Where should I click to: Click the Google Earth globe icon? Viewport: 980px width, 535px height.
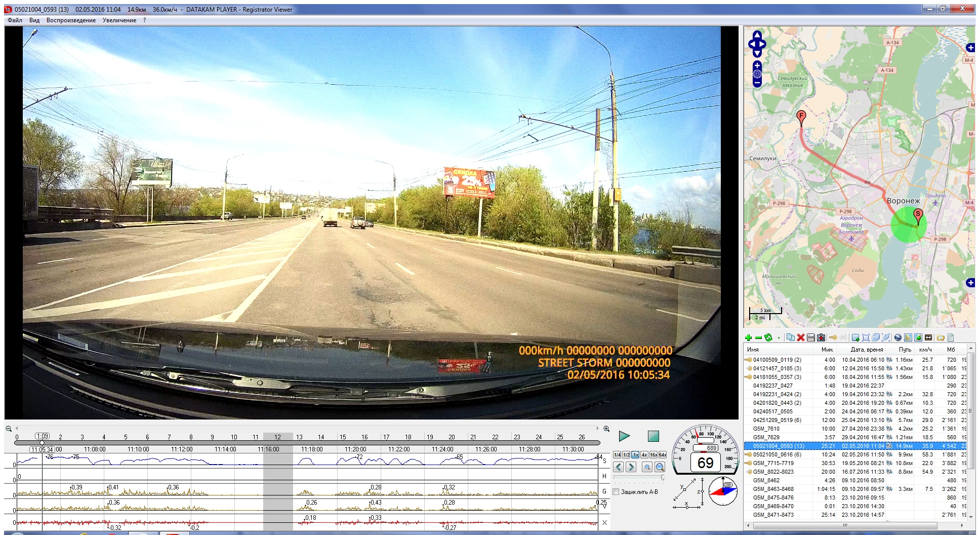click(x=898, y=338)
